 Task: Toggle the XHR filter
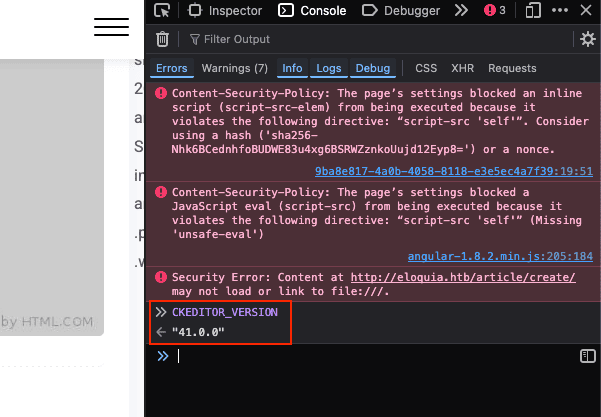(x=462, y=68)
